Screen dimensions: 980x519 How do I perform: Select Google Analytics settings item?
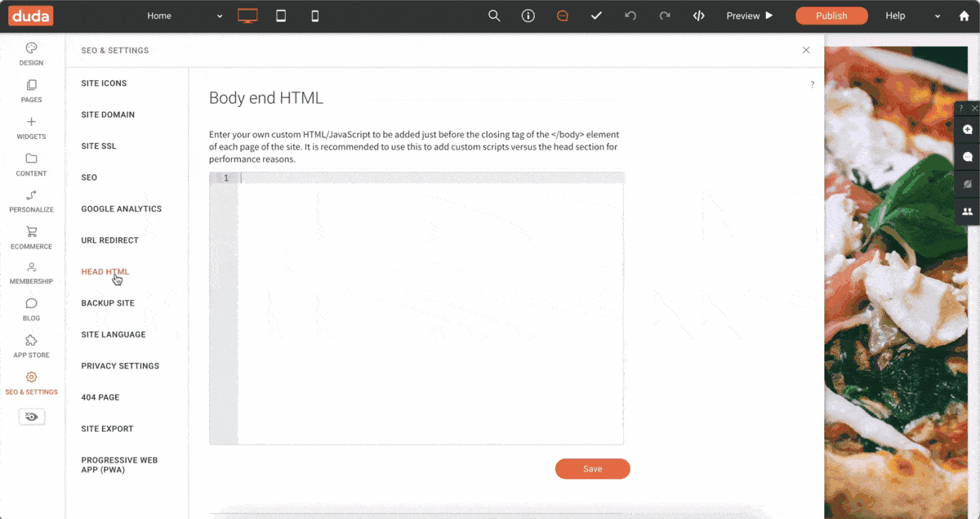(121, 209)
